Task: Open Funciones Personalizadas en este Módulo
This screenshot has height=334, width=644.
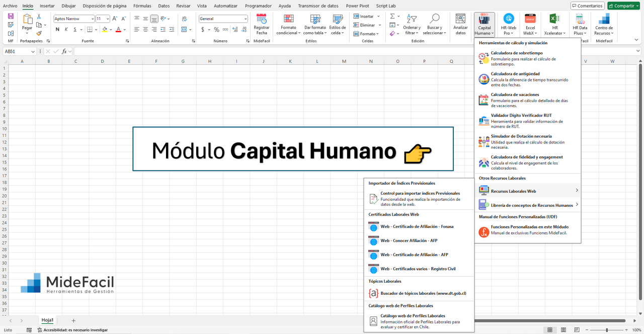Action: (x=527, y=230)
